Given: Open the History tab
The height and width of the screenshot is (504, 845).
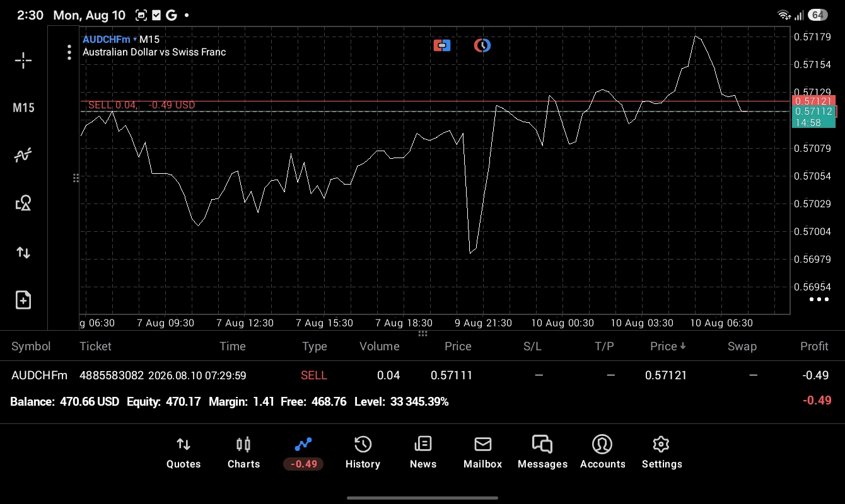Looking at the screenshot, I should [x=363, y=453].
